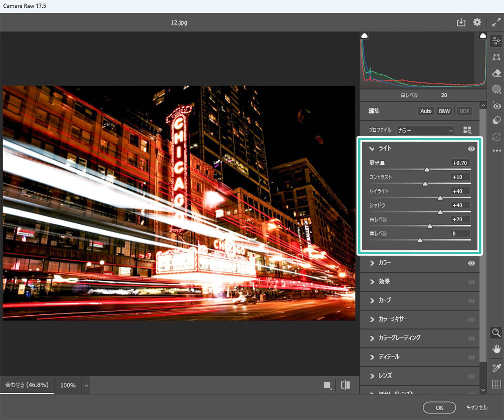Click the 露光量 slider handle
The height and width of the screenshot is (420, 504).
coord(427,170)
